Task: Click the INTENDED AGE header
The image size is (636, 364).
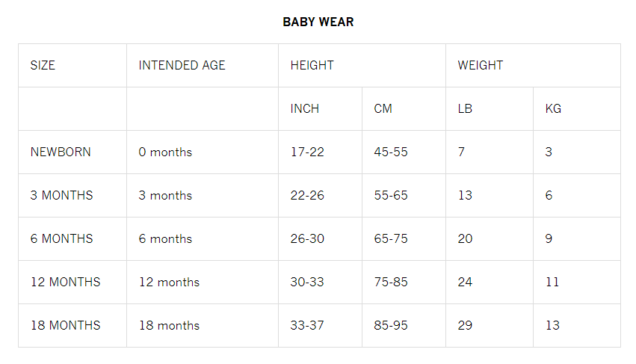Action: [182, 66]
